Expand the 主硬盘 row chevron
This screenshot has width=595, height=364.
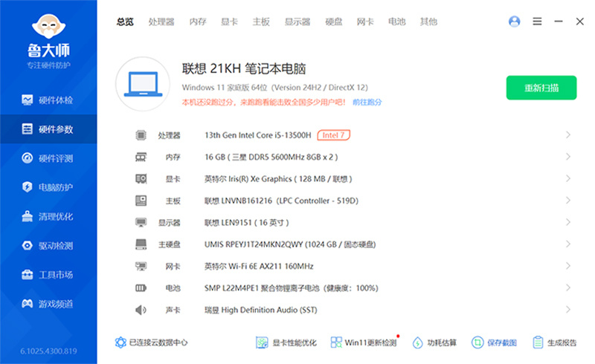568,244
